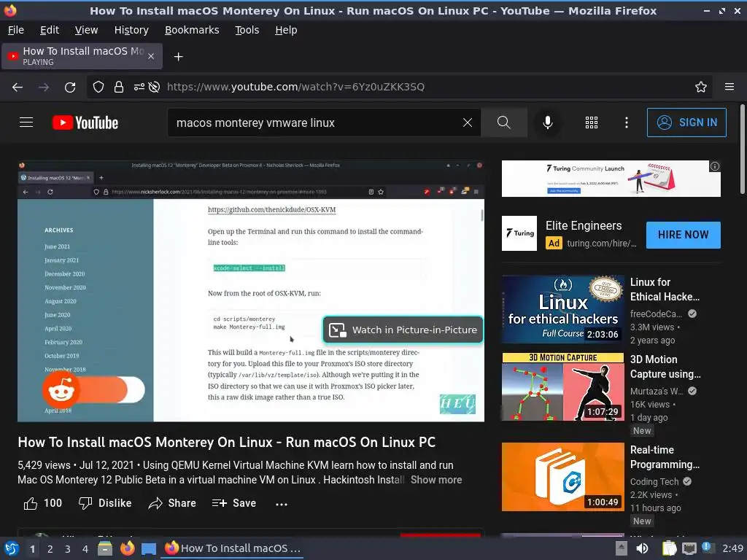Open the Real-time Programming video thumbnail
Image resolution: width=747 pixels, height=560 pixels.
(562, 477)
